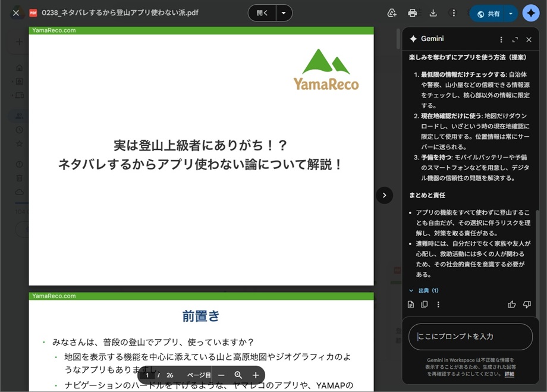Mark the Gemini response as bad
Viewport: 547px width, 392px height.
pyautogui.click(x=527, y=305)
